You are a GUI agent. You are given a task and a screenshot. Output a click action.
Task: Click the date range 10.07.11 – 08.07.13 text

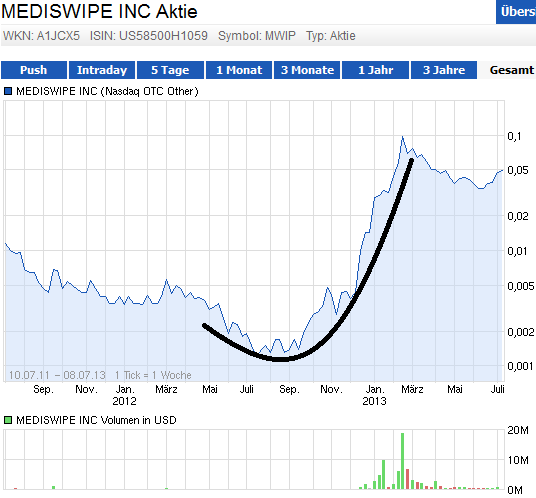57,375
